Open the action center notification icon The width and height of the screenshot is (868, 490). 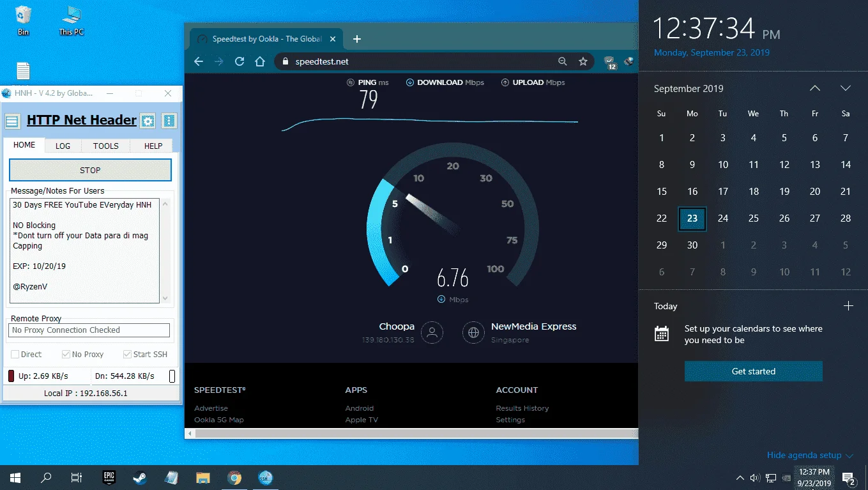click(849, 477)
